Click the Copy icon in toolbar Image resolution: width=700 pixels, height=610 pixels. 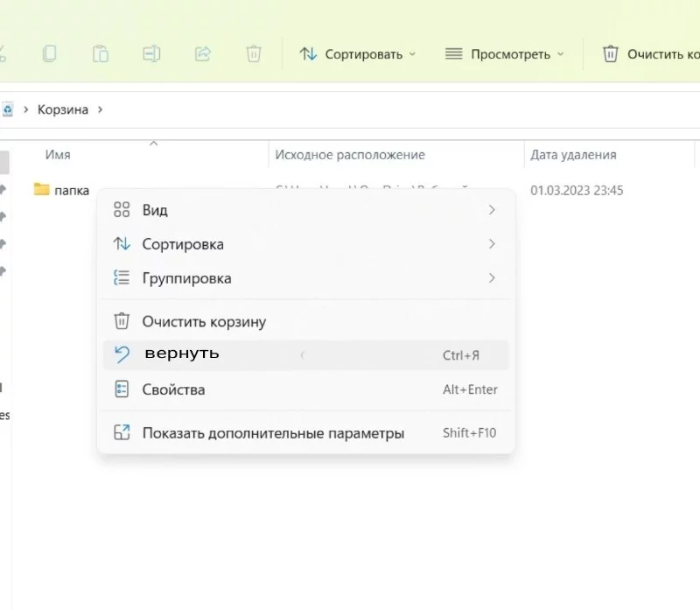(49, 53)
